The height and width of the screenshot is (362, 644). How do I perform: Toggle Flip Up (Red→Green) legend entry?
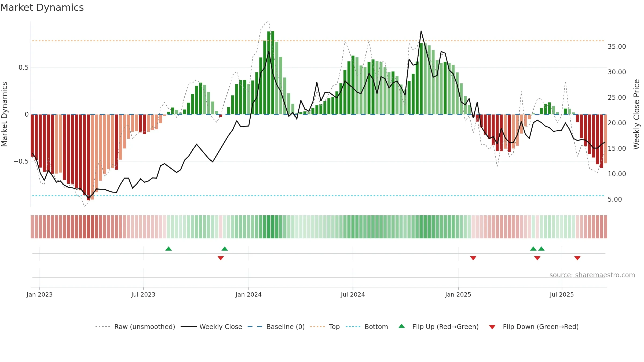(438, 327)
